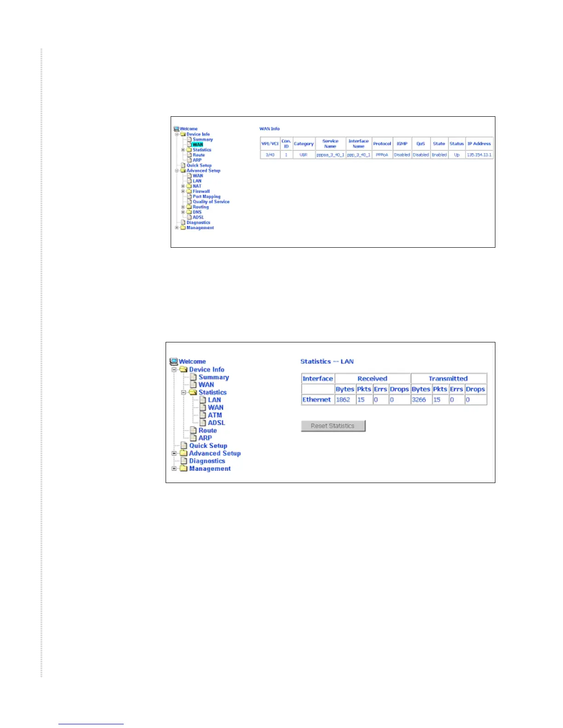Click the '1862' received bytes cell

(345, 400)
